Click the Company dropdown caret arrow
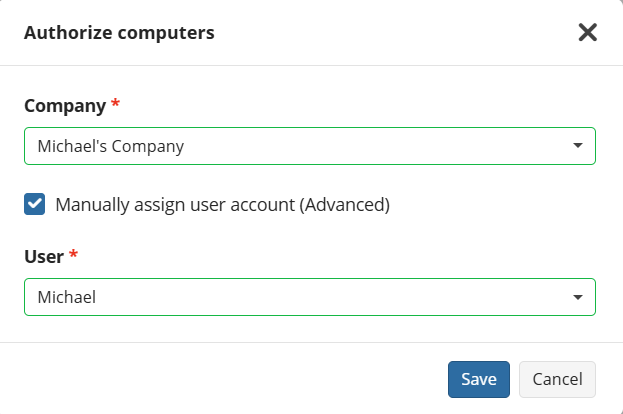Screen dimensions: 623x414 578,145
